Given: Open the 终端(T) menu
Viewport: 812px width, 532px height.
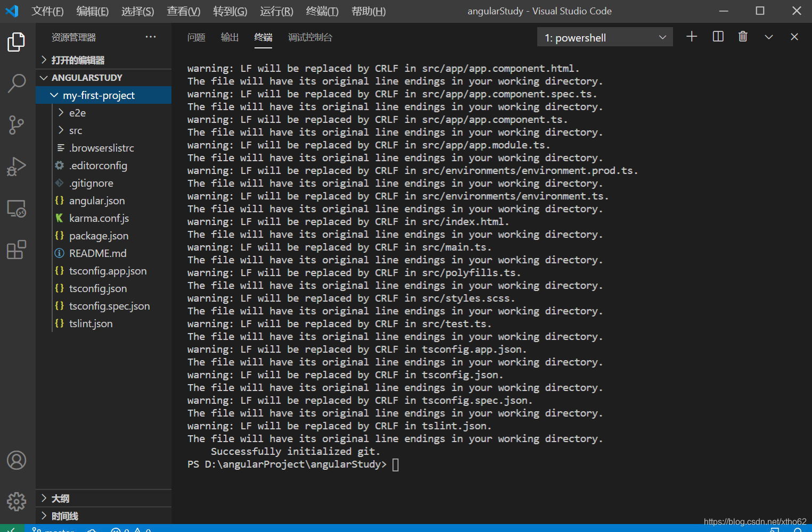Looking at the screenshot, I should [322, 11].
